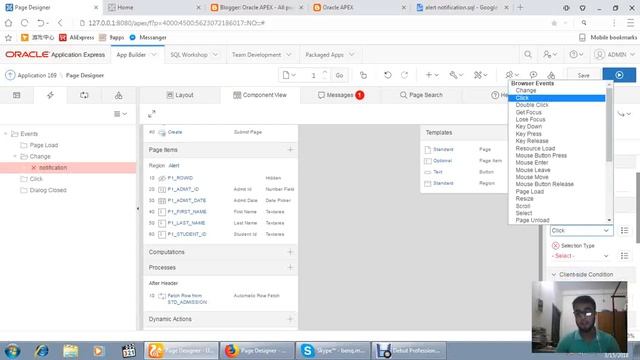Viewport: 640px width, 360px height.
Task: Open the Team Development menu tab
Action: (x=261, y=55)
